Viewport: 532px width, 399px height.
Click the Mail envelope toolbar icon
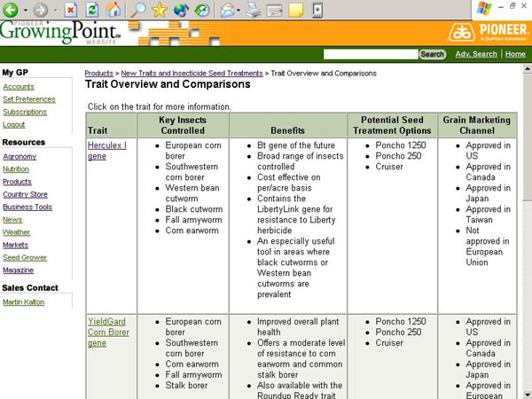[x=228, y=11]
